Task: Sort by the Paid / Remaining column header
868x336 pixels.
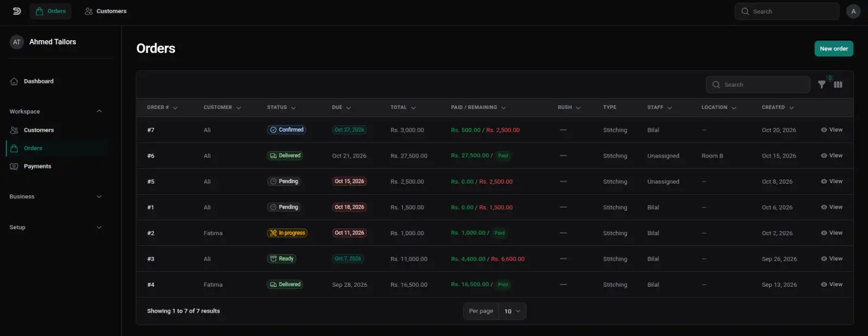Action: [x=478, y=107]
